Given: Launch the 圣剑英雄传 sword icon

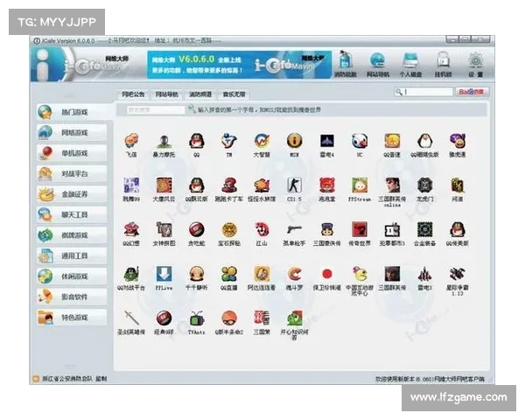Looking at the screenshot, I should [x=131, y=318].
